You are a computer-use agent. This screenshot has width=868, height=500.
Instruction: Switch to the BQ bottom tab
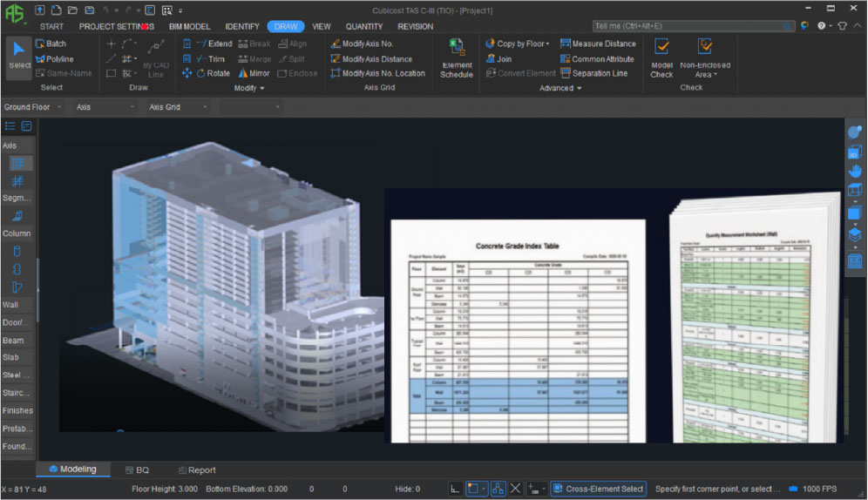(138, 470)
